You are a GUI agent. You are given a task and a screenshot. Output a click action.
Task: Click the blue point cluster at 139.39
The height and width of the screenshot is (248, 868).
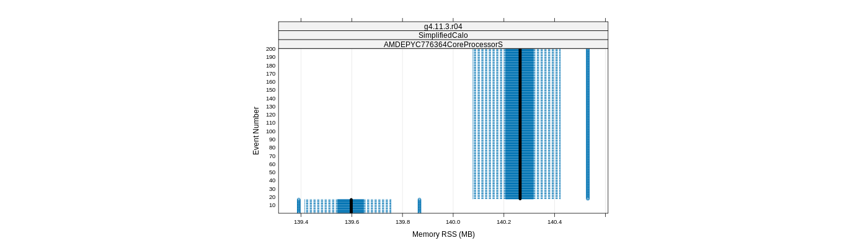pyautogui.click(x=298, y=206)
